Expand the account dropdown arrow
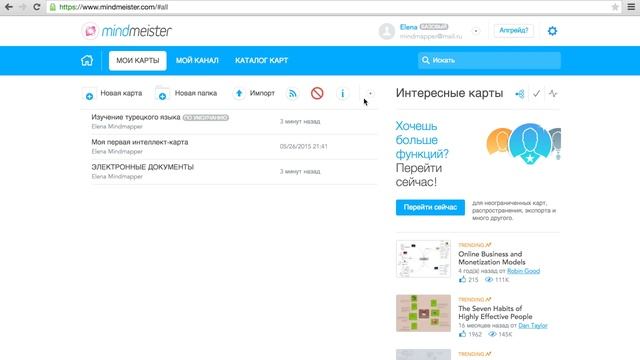The image size is (640, 360). 476,31
